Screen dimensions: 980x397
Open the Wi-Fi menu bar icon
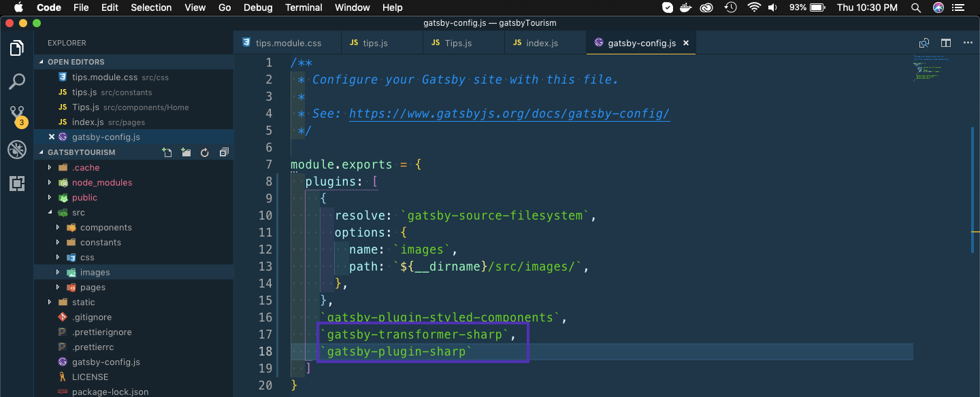pos(754,7)
